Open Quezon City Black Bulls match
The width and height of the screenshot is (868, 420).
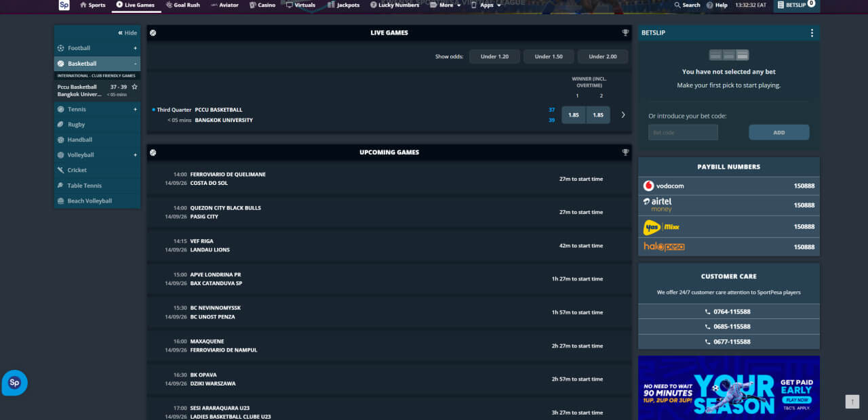389,212
